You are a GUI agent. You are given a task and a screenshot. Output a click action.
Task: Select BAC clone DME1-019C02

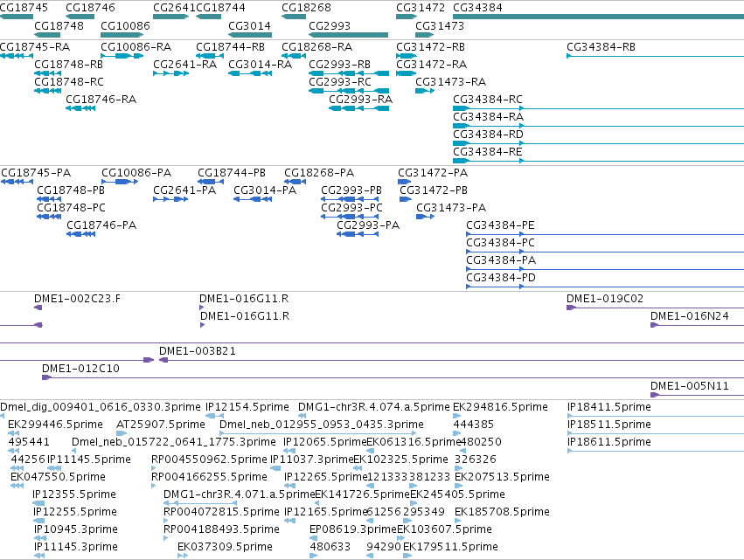click(605, 299)
